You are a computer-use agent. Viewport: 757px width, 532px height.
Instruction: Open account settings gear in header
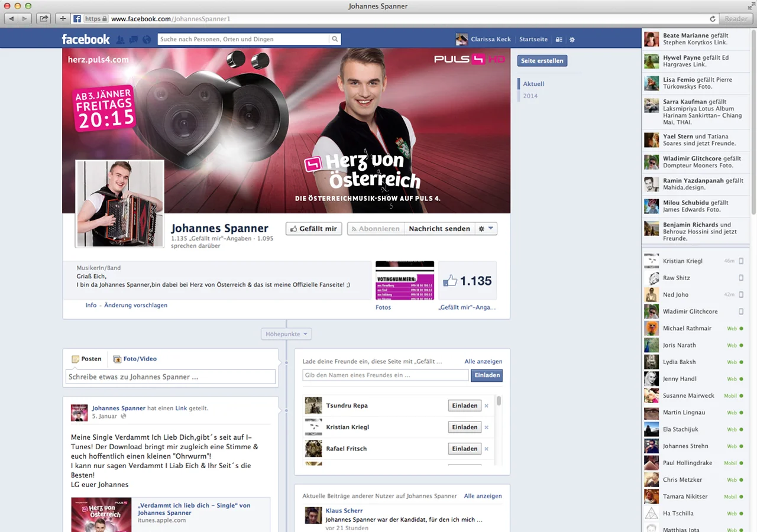tap(572, 40)
